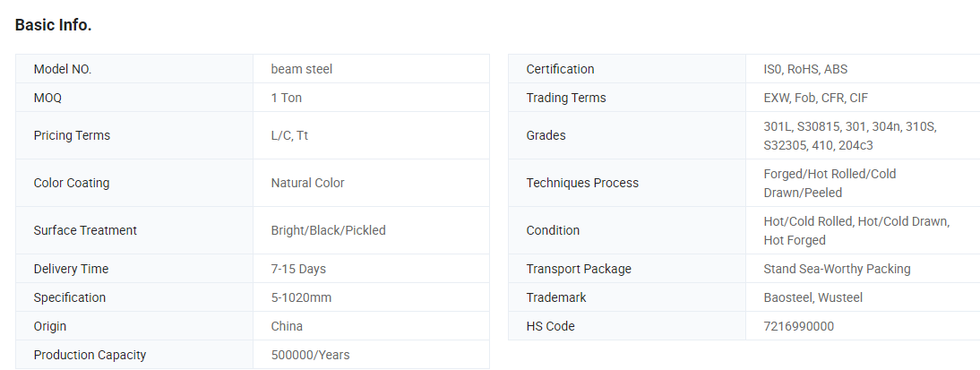Select the 'L/C, Tt' pricing value
This screenshot has width=980, height=370.
[x=289, y=135]
